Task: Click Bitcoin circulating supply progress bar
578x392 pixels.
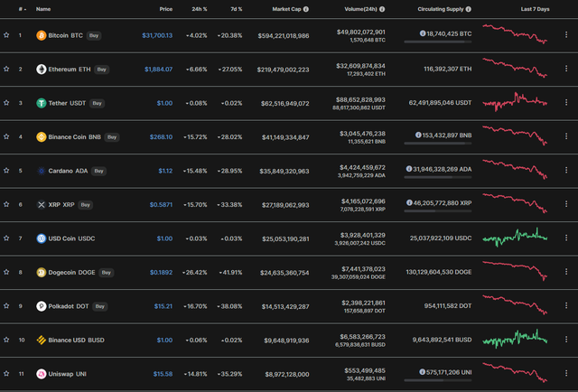Action: tap(437, 42)
